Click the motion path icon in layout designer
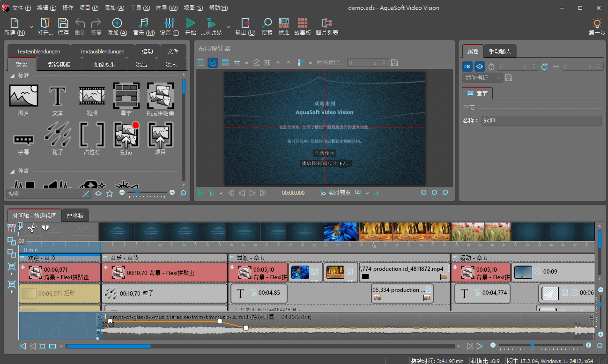Screen dimensions: 608x364 coord(256,63)
